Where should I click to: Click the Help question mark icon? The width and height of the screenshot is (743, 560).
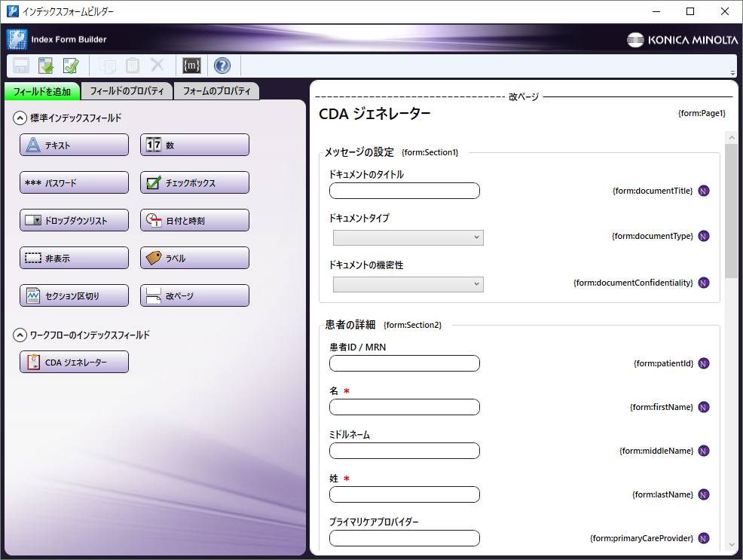point(222,66)
